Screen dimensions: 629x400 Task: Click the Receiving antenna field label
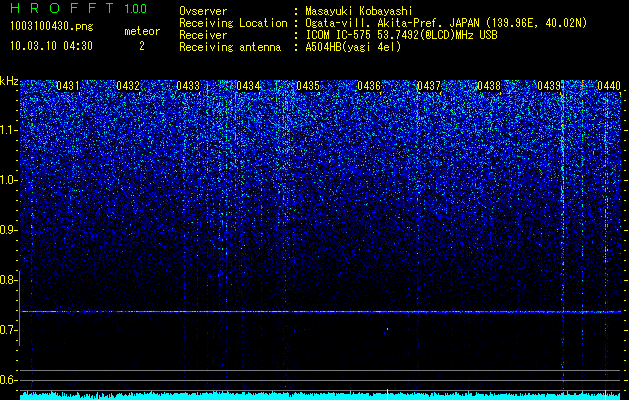tap(230, 47)
